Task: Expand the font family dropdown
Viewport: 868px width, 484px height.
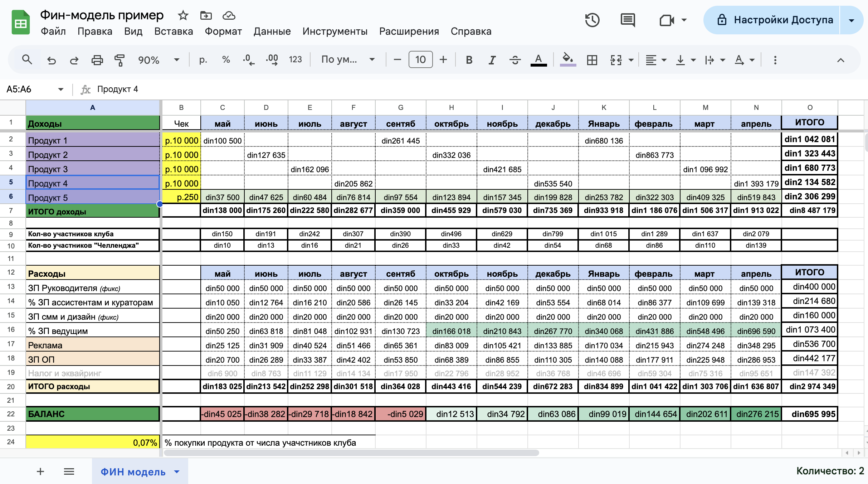Action: pyautogui.click(x=348, y=60)
